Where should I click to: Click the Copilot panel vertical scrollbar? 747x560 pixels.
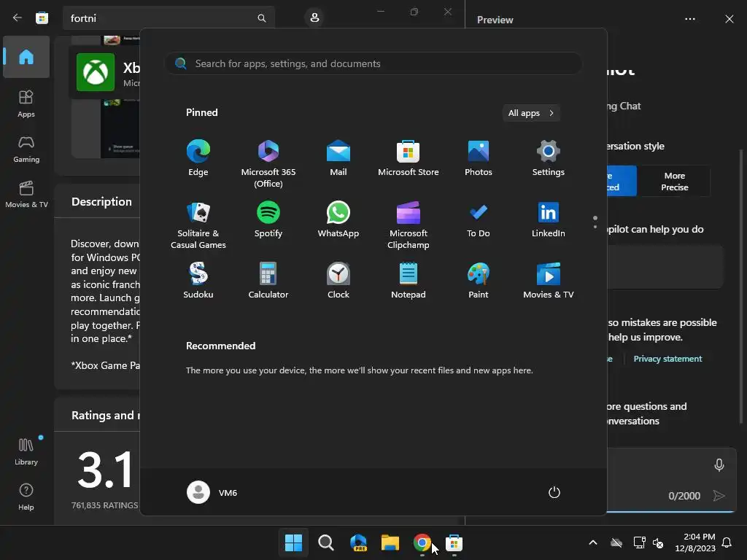click(x=741, y=286)
